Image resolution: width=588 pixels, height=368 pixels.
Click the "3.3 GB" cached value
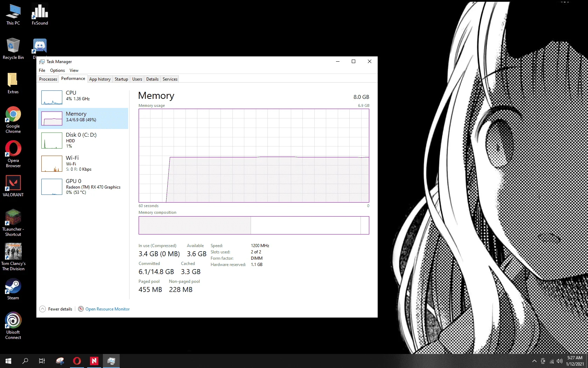click(191, 272)
